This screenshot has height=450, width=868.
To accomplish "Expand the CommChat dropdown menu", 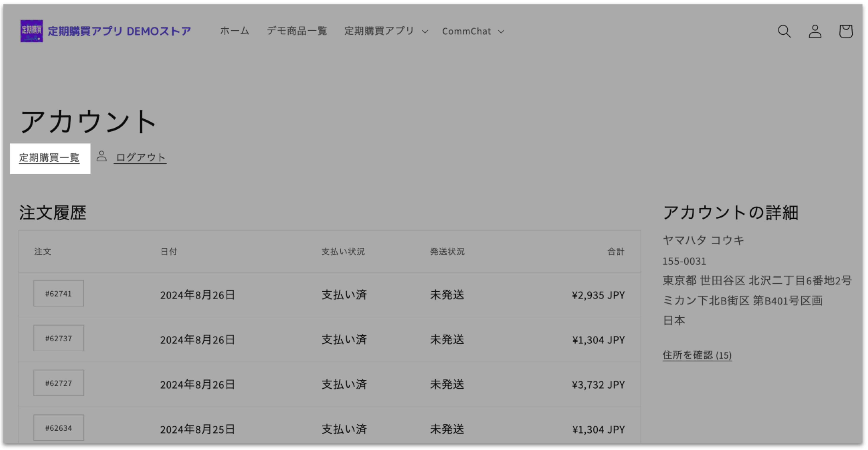I will pos(473,31).
